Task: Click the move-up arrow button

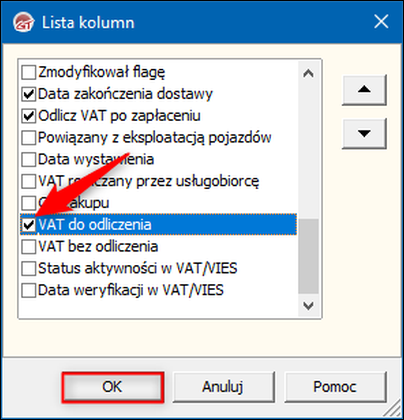Action: (364, 90)
